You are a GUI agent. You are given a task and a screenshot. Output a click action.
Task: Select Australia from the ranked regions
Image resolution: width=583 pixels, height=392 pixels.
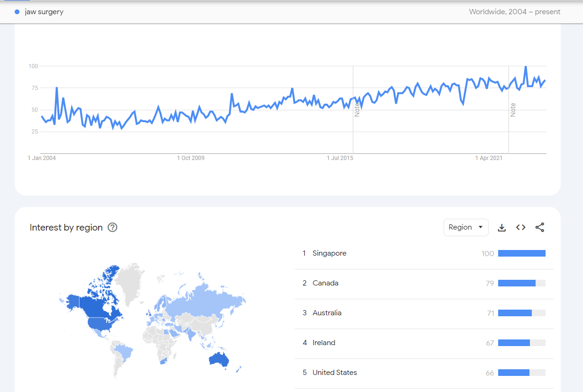327,313
